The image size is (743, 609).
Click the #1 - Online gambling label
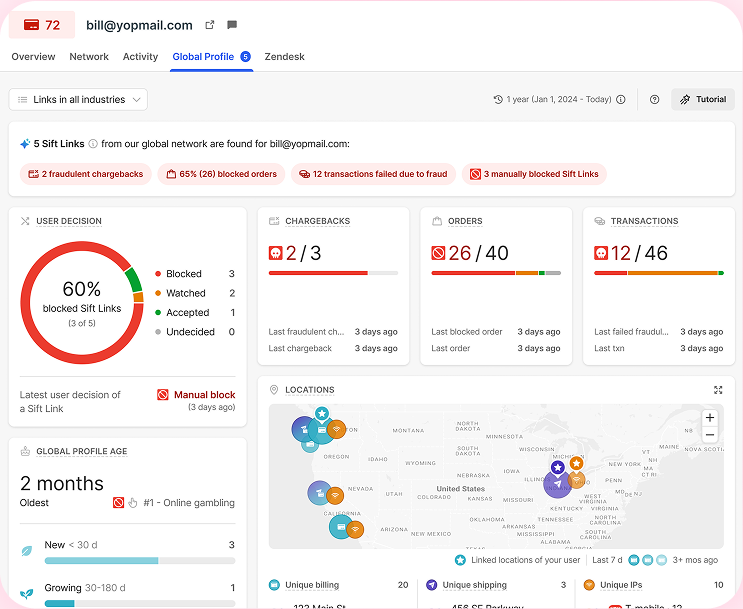click(189, 503)
